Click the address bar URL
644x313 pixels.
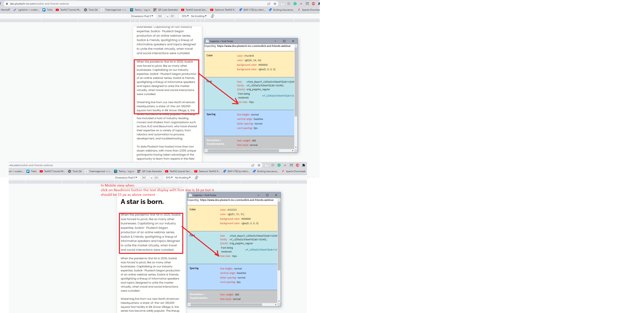pos(40,4)
